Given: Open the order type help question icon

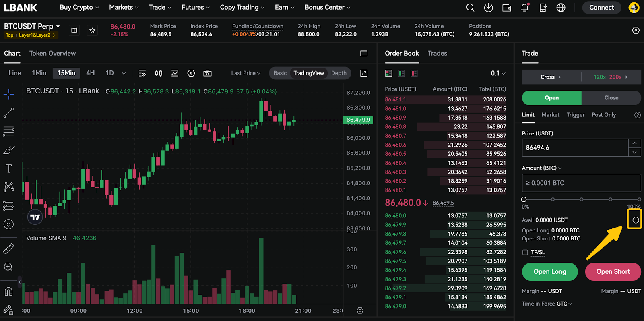Looking at the screenshot, I should coord(638,115).
